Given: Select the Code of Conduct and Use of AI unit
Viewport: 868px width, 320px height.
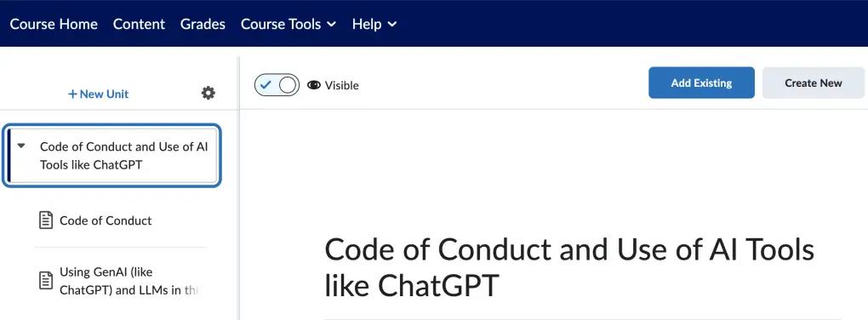Looking at the screenshot, I should pyautogui.click(x=112, y=156).
